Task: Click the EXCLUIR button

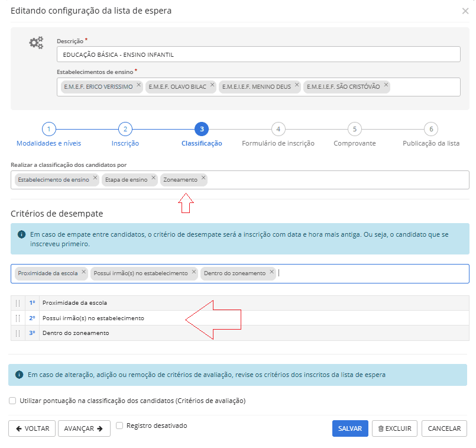Action: coord(395,428)
